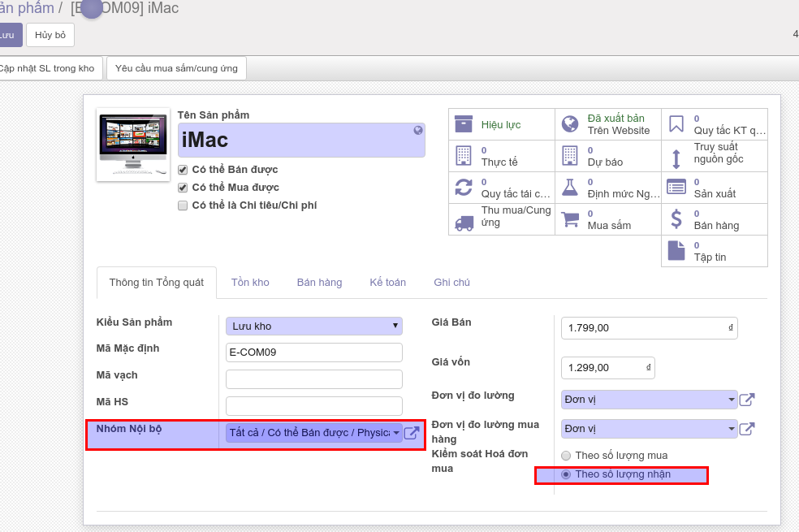Click the refresh icon for Quy tắc tái cung ứng
This screenshot has height=532, width=799.
click(463, 187)
